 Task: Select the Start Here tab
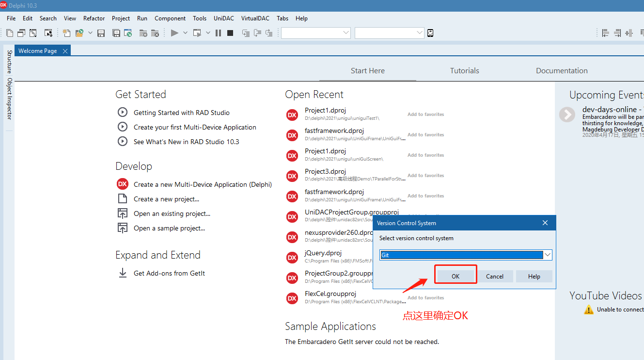pyautogui.click(x=368, y=71)
